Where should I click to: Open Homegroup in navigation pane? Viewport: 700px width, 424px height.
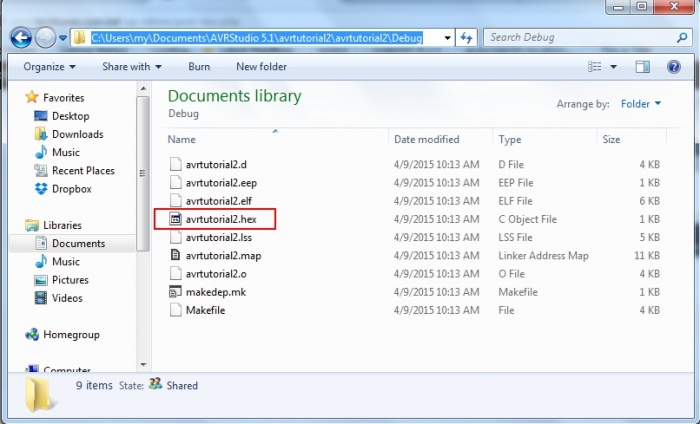(71, 335)
